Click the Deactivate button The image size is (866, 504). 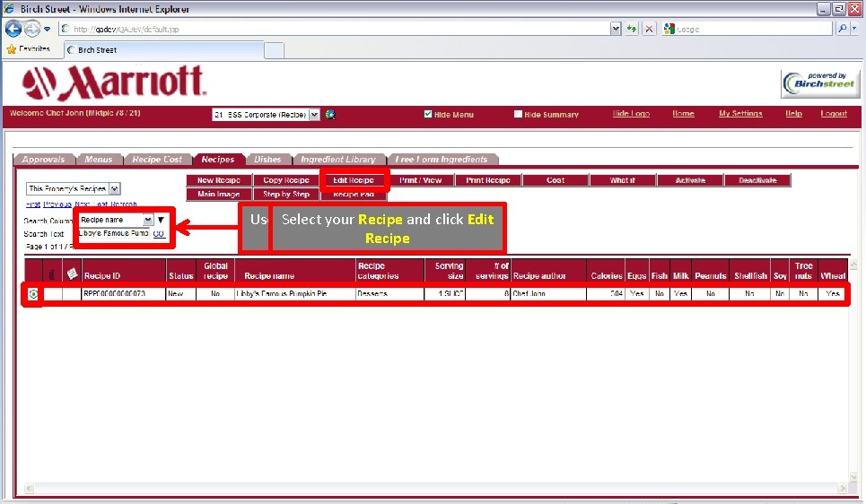pyautogui.click(x=757, y=180)
